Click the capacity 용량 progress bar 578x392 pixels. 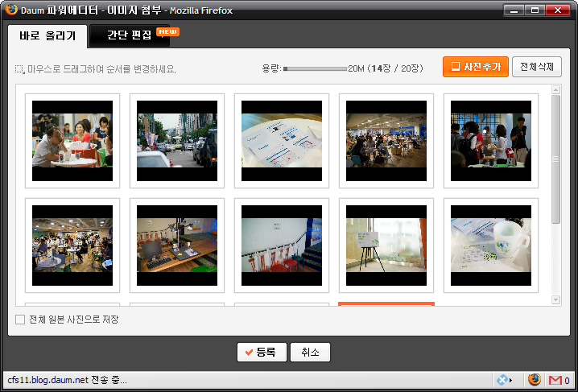tap(315, 68)
